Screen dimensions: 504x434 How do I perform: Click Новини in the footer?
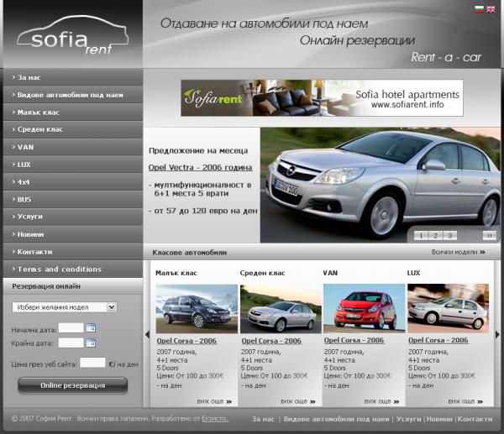(x=439, y=419)
